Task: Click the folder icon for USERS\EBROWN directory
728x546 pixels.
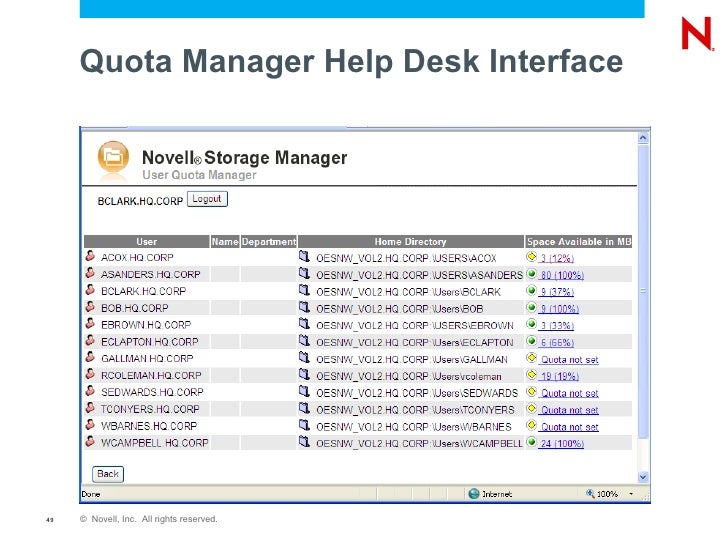Action: (x=304, y=324)
